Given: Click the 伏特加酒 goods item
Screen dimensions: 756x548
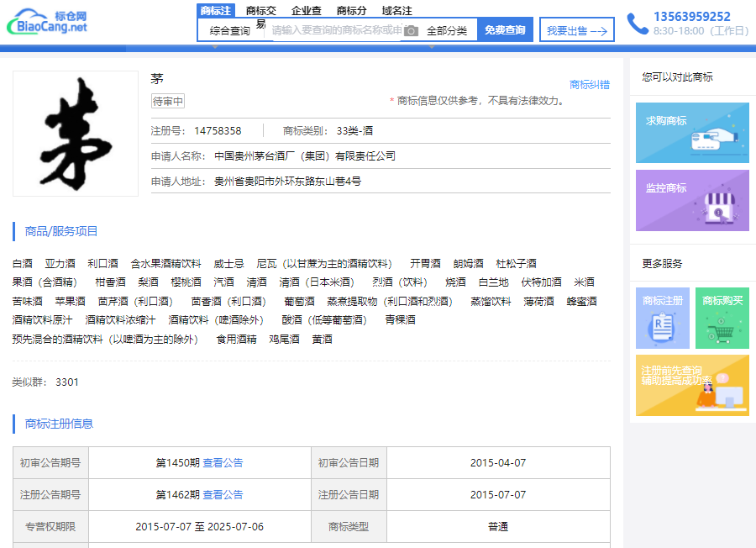Looking at the screenshot, I should coord(542,282).
